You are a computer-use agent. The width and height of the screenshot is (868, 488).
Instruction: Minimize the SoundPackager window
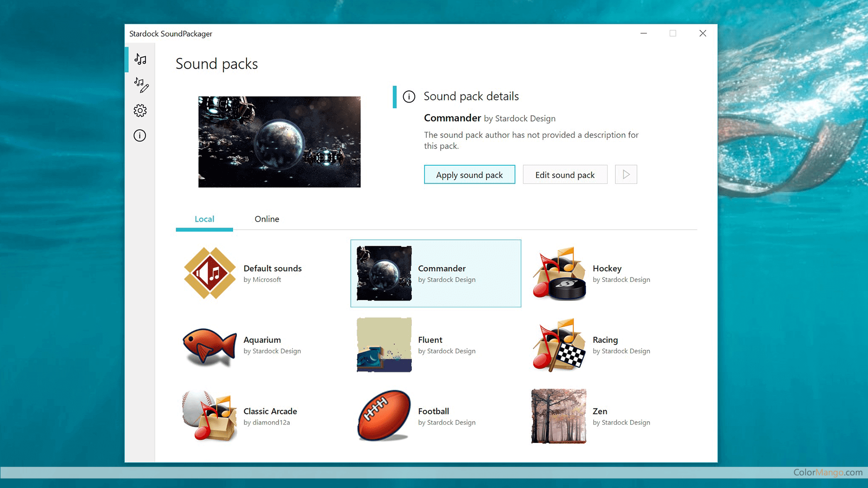point(644,33)
